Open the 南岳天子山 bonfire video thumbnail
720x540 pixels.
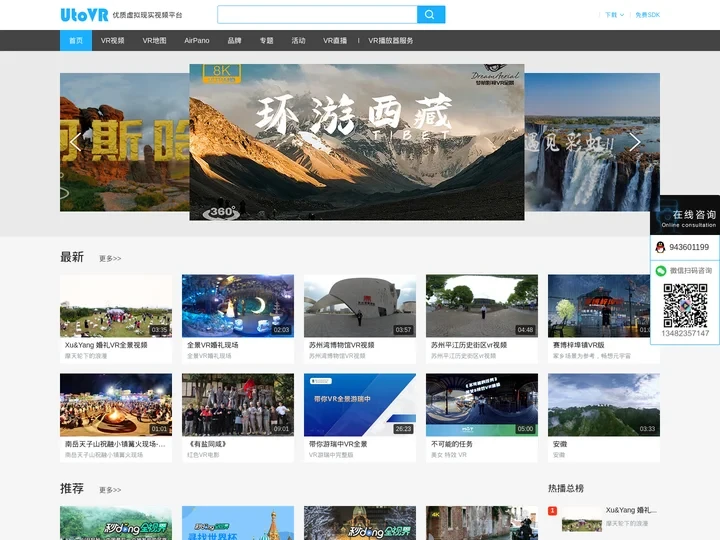(x=116, y=405)
